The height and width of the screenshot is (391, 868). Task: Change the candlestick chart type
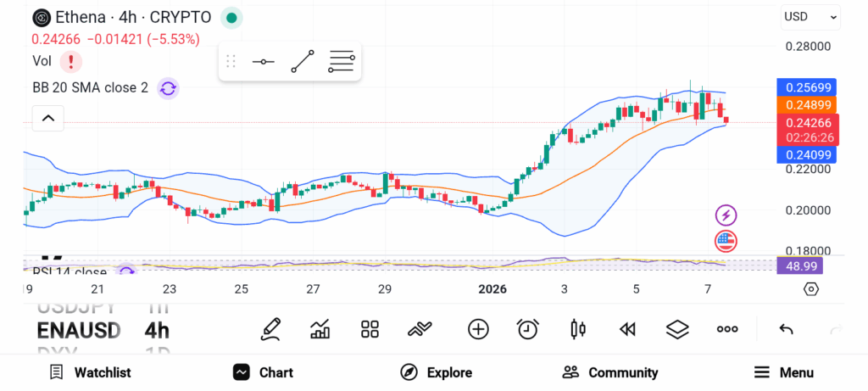[x=578, y=329]
